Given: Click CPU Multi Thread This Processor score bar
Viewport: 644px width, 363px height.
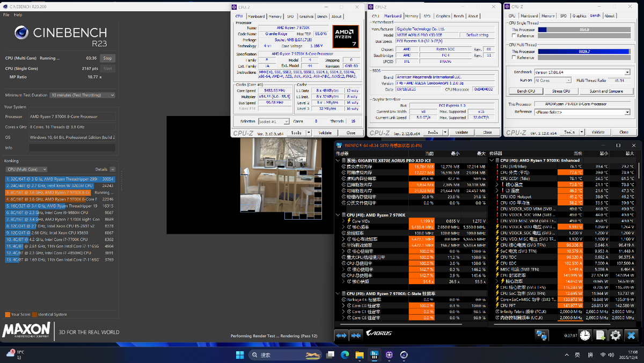Looking at the screenshot, I should tap(583, 51).
